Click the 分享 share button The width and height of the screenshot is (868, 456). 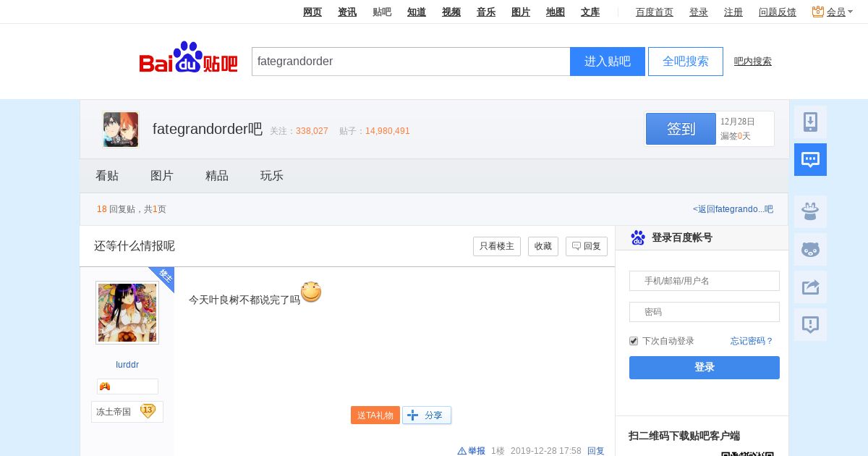click(427, 415)
